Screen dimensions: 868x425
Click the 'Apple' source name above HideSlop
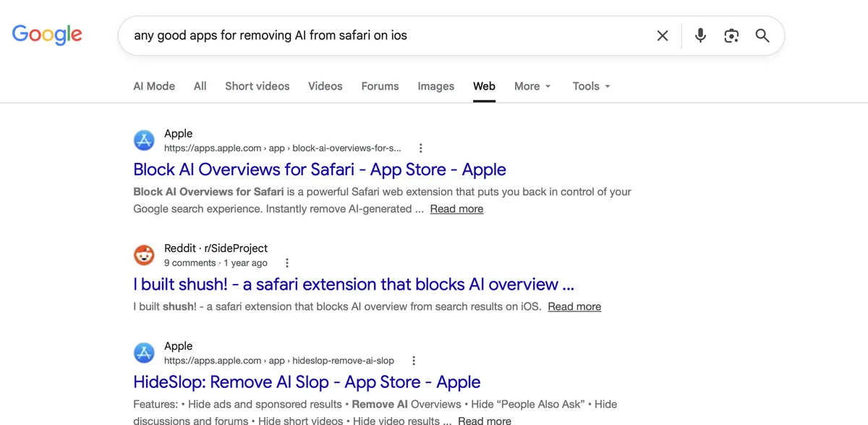178,346
